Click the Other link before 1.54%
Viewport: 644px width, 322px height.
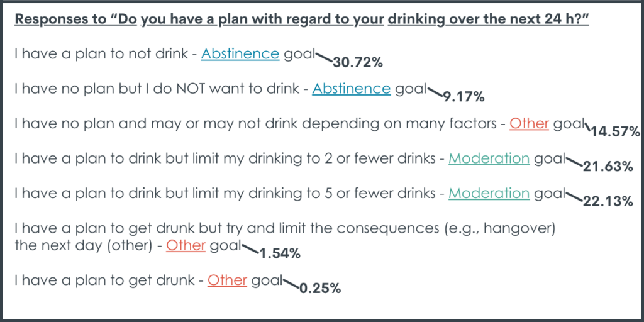pos(186,245)
